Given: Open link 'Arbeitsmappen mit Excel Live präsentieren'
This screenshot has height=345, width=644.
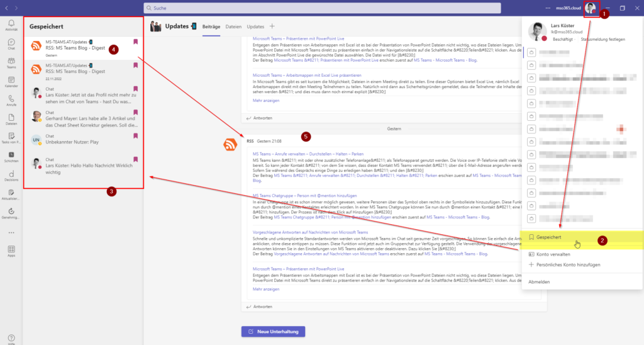Looking at the screenshot, I should 307,76.
